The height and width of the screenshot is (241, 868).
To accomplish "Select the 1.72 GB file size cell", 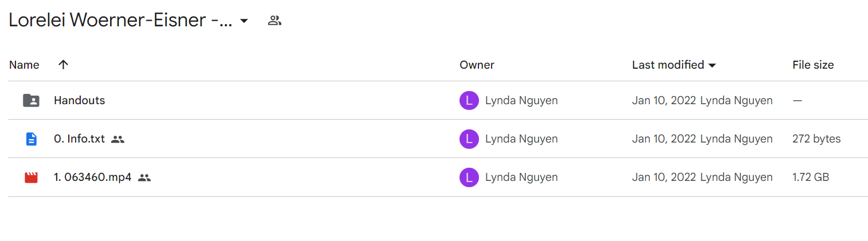I will tap(811, 177).
